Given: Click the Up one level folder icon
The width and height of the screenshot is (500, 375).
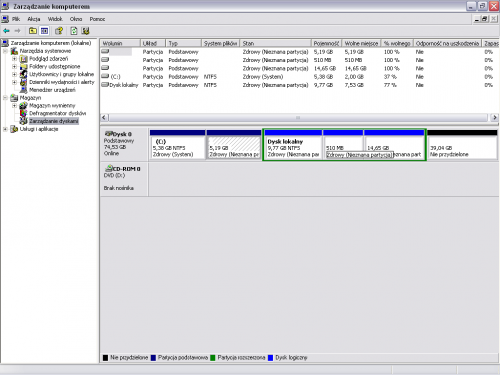Looking at the screenshot, I should (33, 31).
